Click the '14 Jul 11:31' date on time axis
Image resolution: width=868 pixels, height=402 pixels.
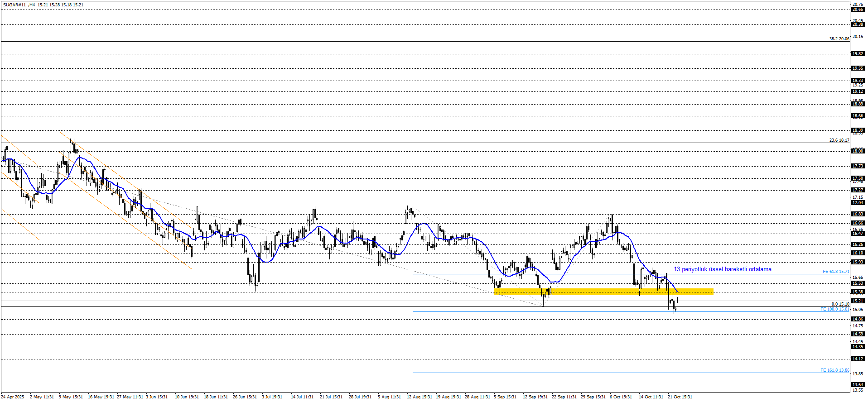click(302, 397)
